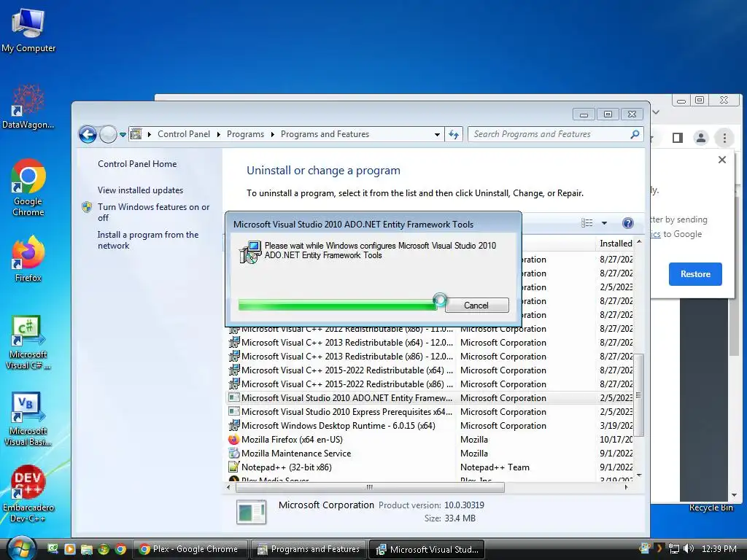Select Notepad++ (32-bit x86) entry
Viewport: 747px width, 560px height.
point(431,467)
